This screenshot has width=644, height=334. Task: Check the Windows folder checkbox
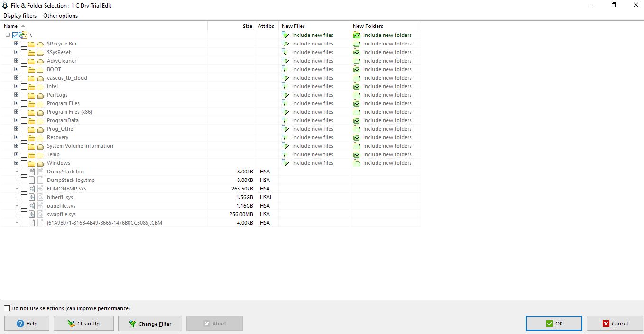coord(24,163)
